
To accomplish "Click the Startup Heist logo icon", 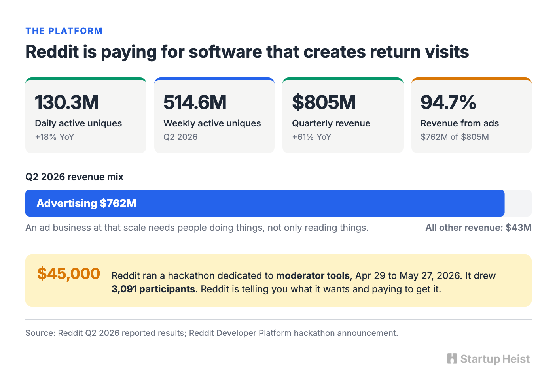I will (452, 358).
